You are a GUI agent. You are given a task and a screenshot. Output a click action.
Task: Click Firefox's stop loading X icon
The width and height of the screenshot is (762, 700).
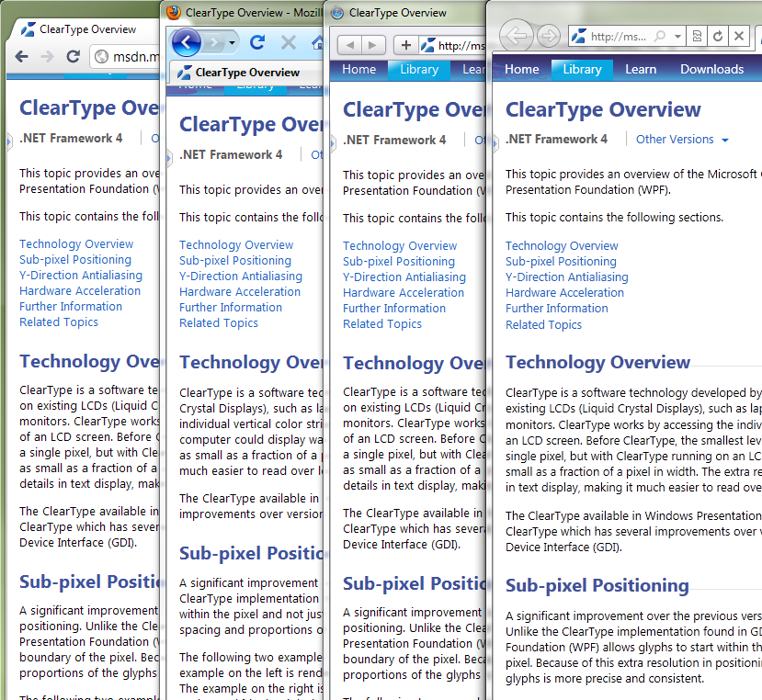(289, 43)
